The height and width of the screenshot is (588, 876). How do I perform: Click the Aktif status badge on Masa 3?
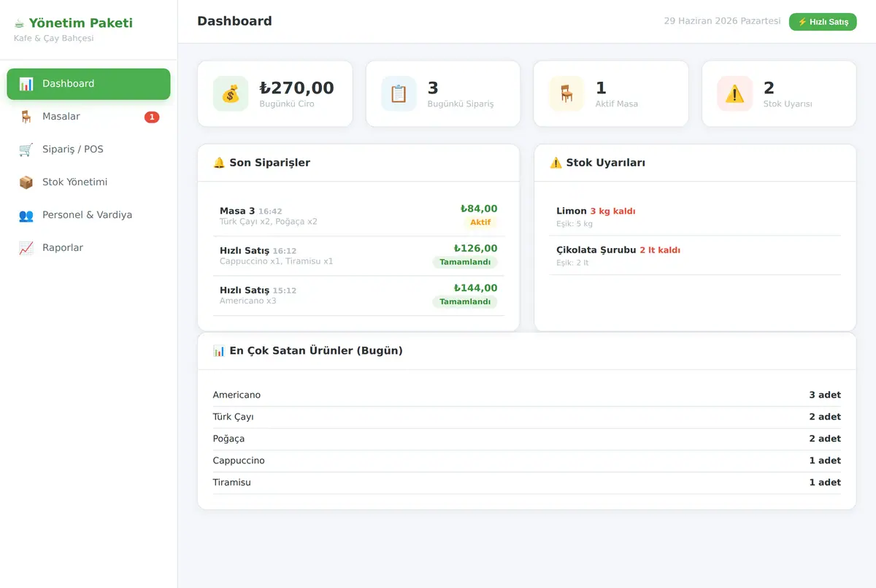(x=480, y=223)
